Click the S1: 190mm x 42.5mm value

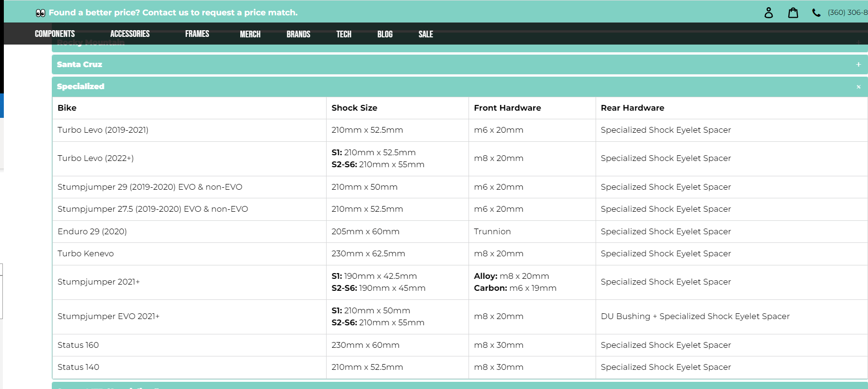coord(374,276)
